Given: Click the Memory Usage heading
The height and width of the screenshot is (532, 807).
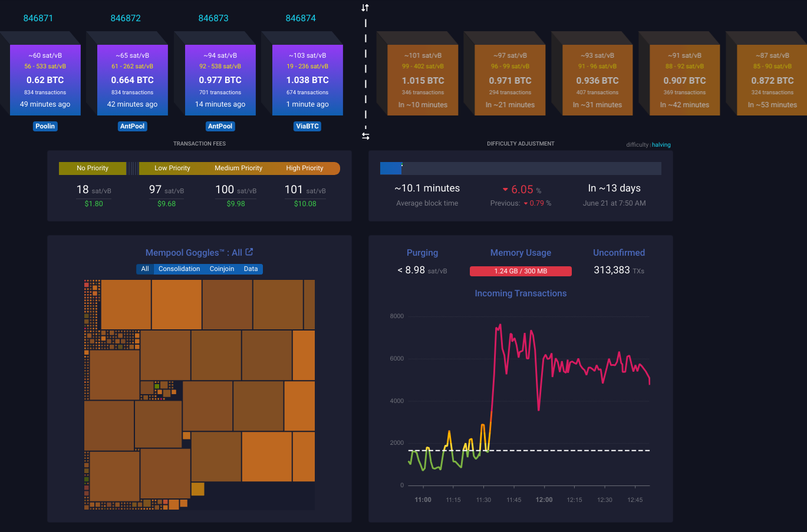Looking at the screenshot, I should 521,253.
